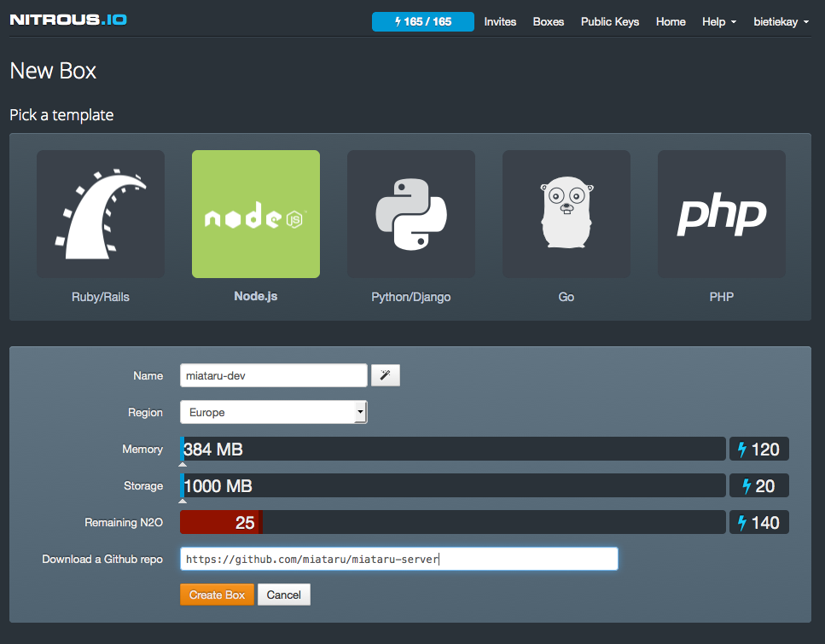Go to Boxes in navigation
The width and height of the screenshot is (825, 644).
click(x=549, y=21)
